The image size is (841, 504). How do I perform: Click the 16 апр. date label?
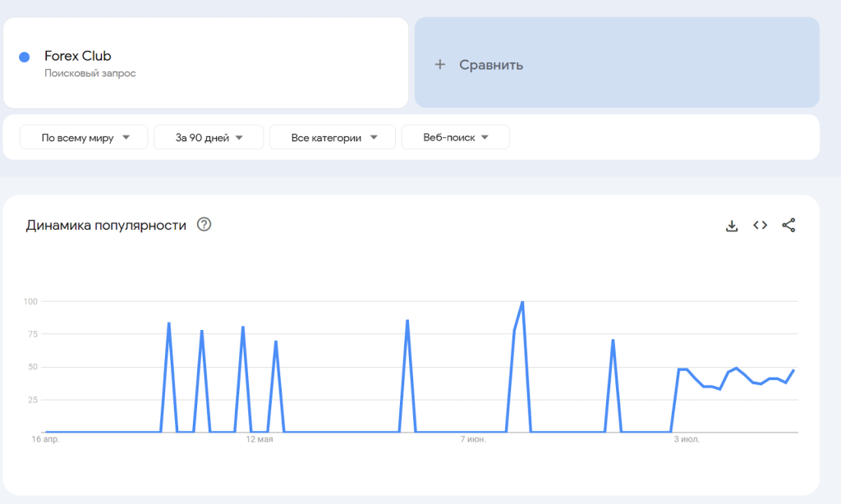coord(46,441)
